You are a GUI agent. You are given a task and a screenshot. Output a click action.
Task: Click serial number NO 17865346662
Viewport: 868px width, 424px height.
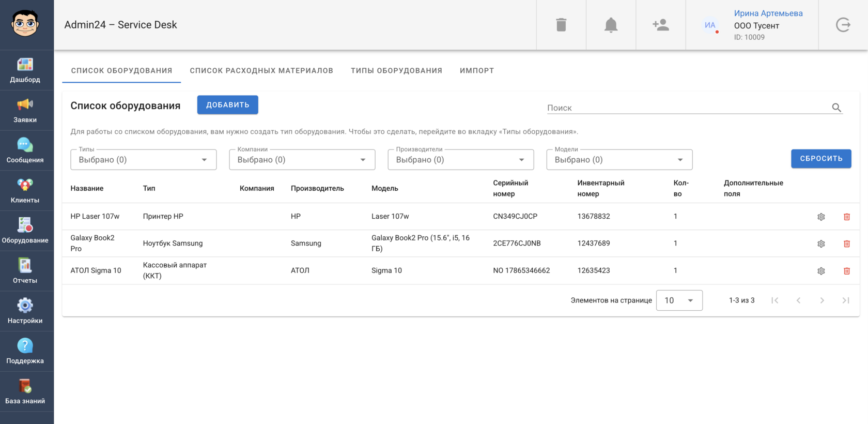[x=521, y=270]
